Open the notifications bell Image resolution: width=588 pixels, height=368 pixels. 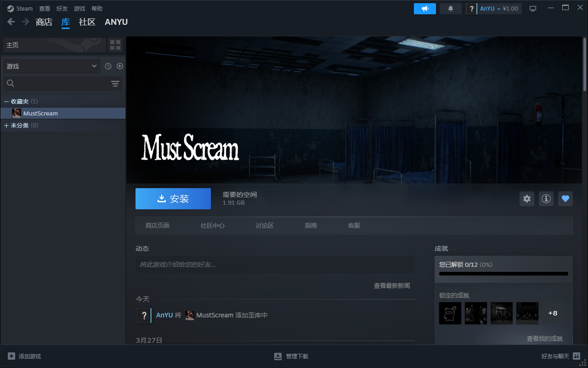(450, 9)
